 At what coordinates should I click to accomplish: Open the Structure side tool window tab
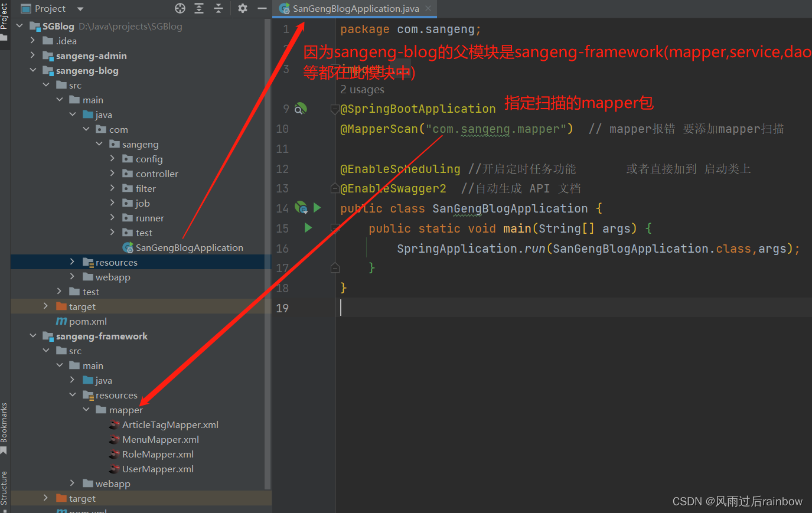pos(4,490)
